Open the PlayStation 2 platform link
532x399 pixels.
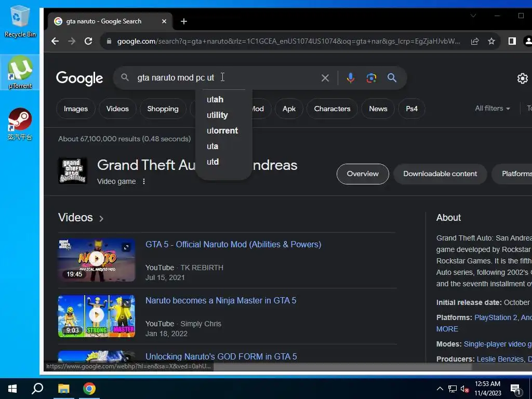click(496, 318)
